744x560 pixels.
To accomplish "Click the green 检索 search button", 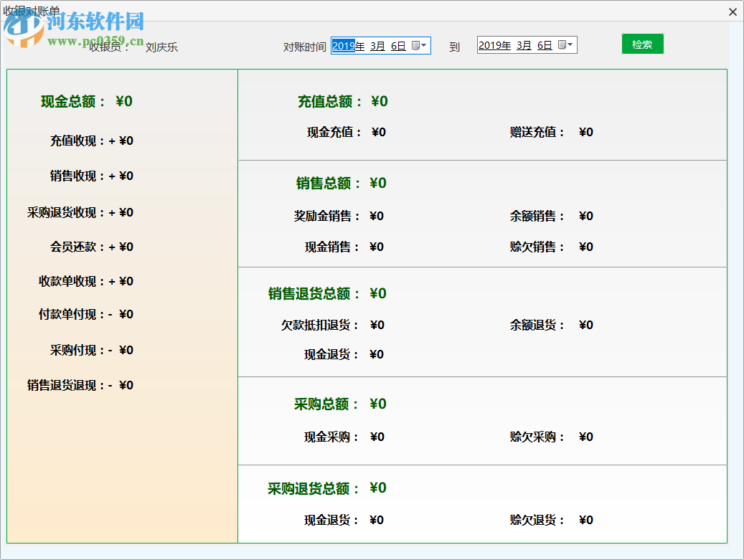I will pos(642,44).
